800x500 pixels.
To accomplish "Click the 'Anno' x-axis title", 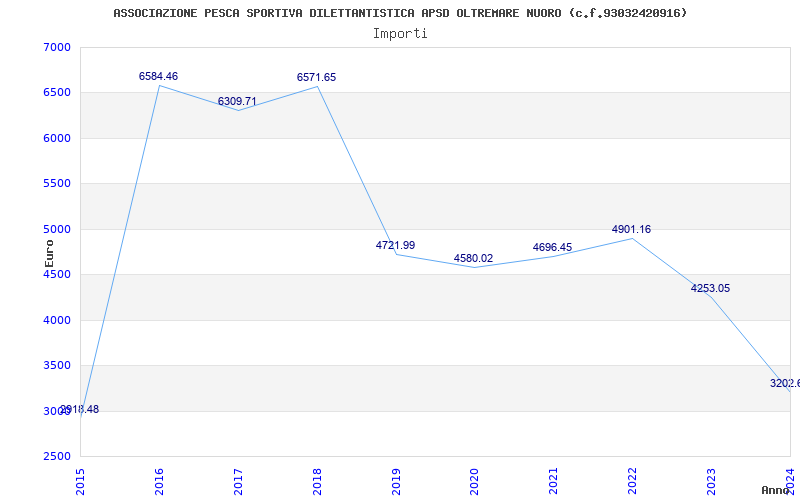I will pos(774,490).
